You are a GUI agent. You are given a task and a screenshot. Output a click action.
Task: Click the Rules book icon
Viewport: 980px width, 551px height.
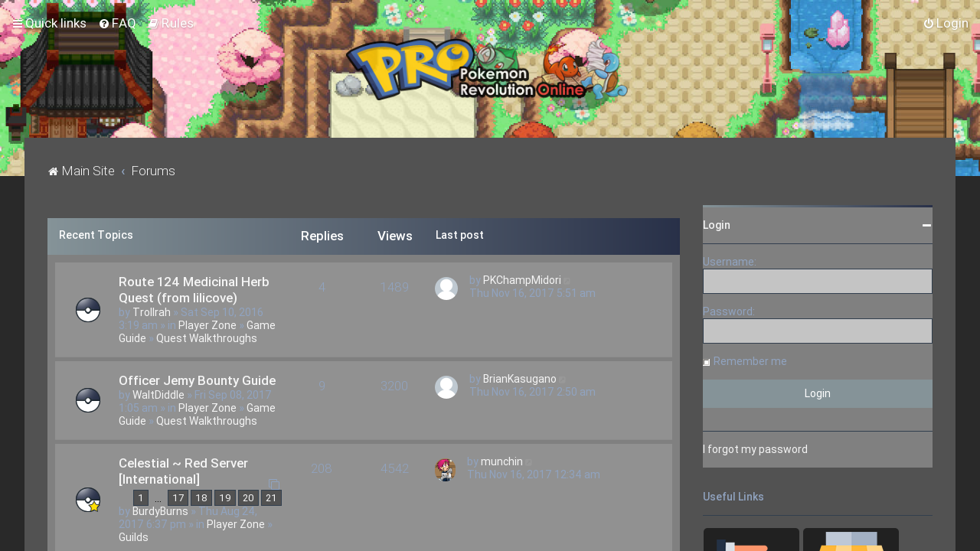(153, 24)
